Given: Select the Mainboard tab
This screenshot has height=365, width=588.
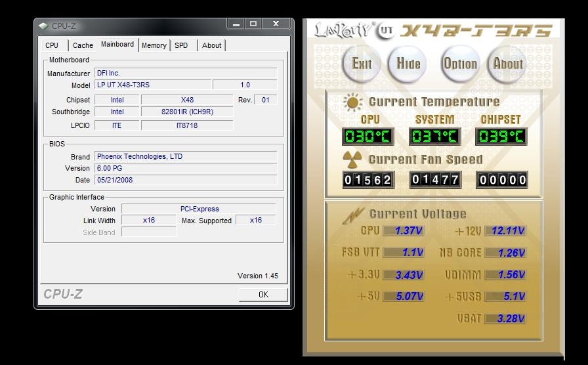Looking at the screenshot, I should [x=117, y=44].
